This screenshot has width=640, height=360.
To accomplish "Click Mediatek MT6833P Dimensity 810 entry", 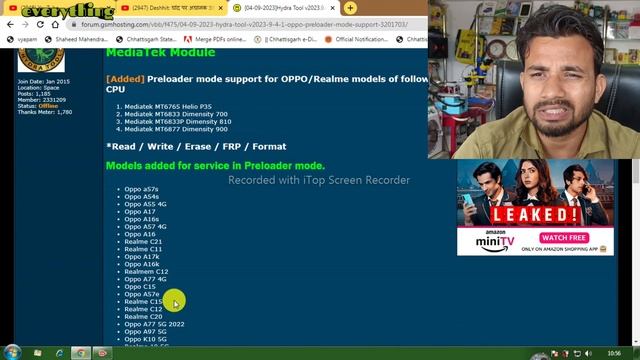I will coord(178,122).
